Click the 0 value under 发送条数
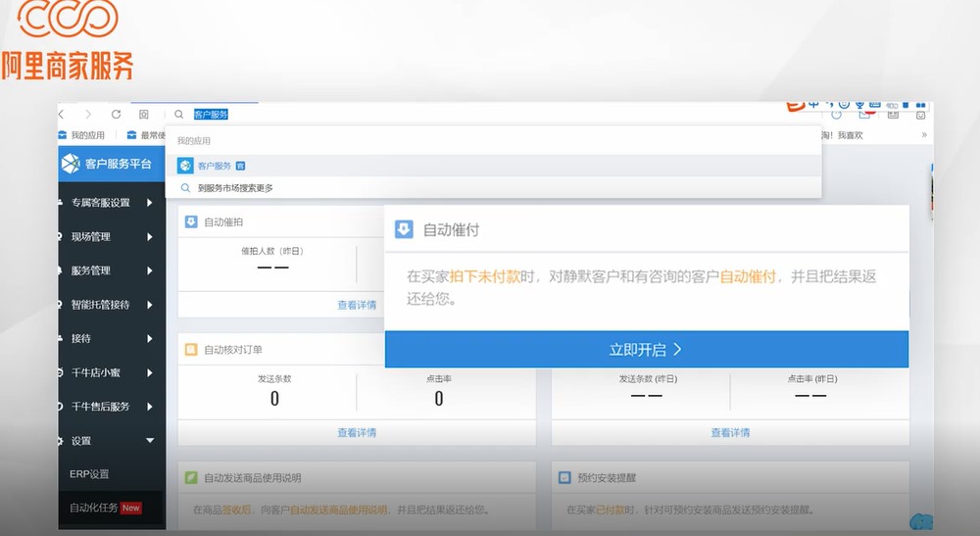Viewport: 980px width, 536px height. 274,399
